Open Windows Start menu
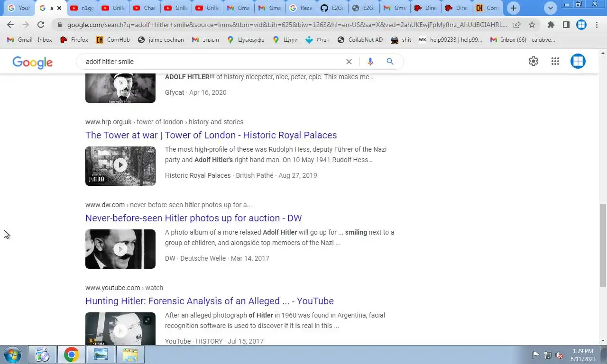 [13, 355]
